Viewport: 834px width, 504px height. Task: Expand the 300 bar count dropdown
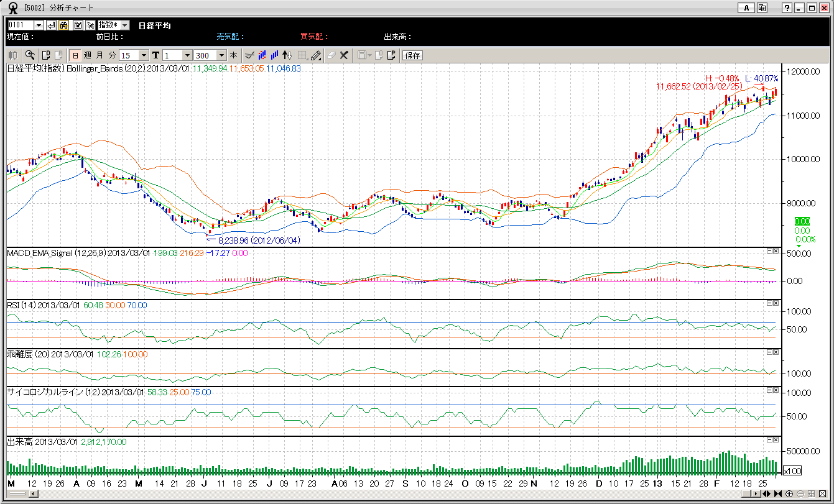click(x=221, y=55)
